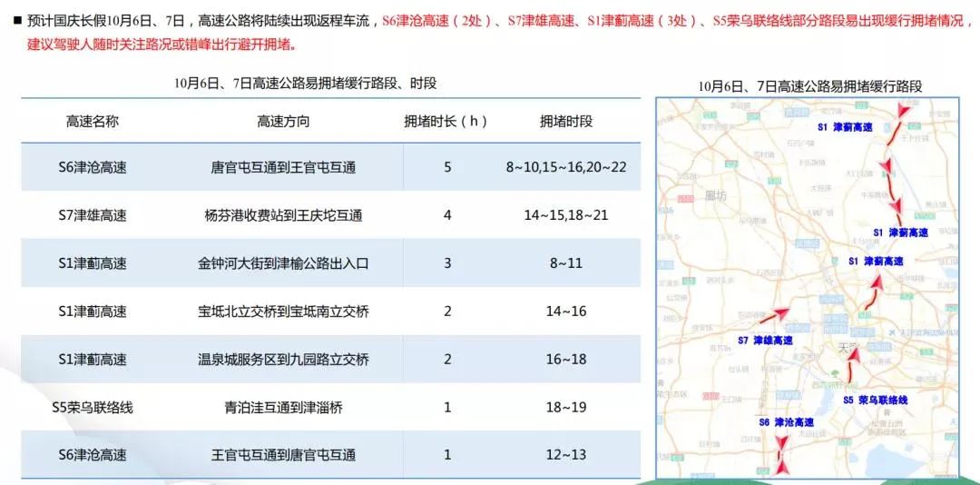The width and height of the screenshot is (980, 485).
Task: Select the S7 津雄高速 map label
Action: [x=765, y=341]
